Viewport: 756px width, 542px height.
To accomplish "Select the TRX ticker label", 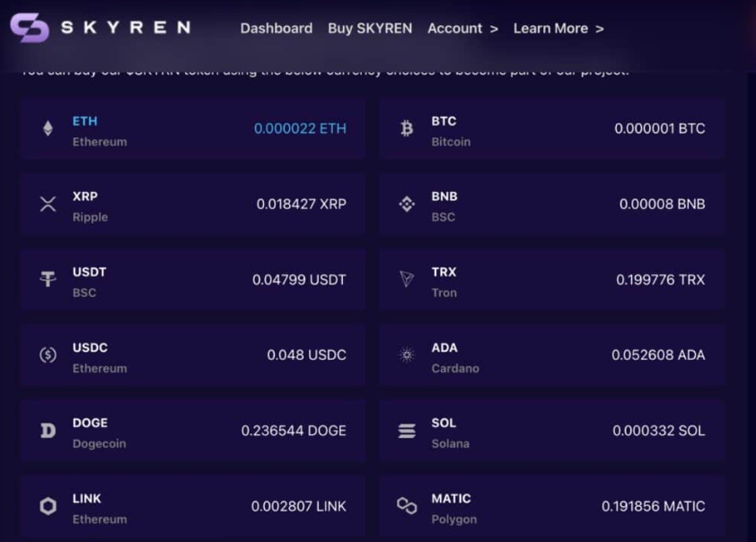I will 444,272.
